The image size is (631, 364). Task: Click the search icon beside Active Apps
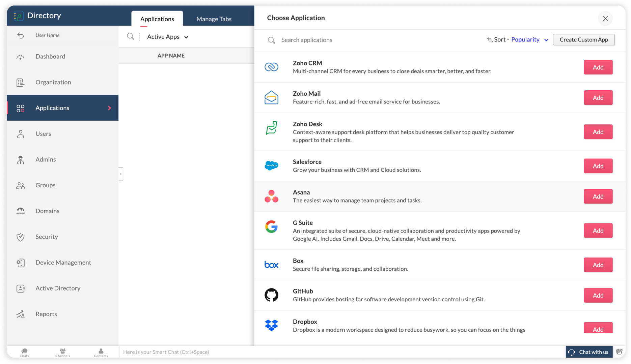[x=130, y=36]
